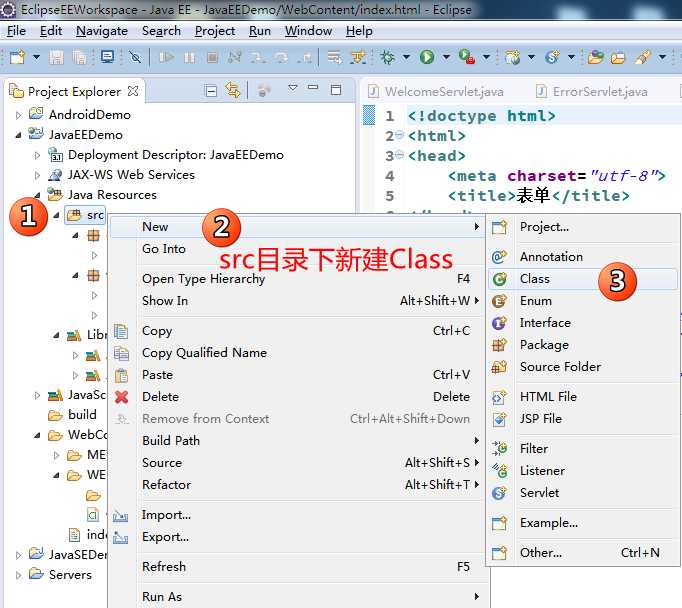Click the Skip All Breakpoints icon

point(135,57)
